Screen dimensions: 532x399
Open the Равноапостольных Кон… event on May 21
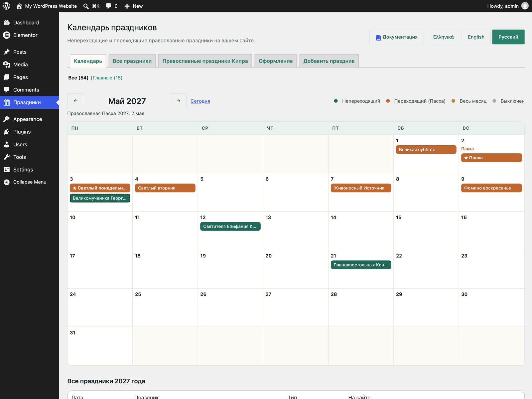[361, 265]
